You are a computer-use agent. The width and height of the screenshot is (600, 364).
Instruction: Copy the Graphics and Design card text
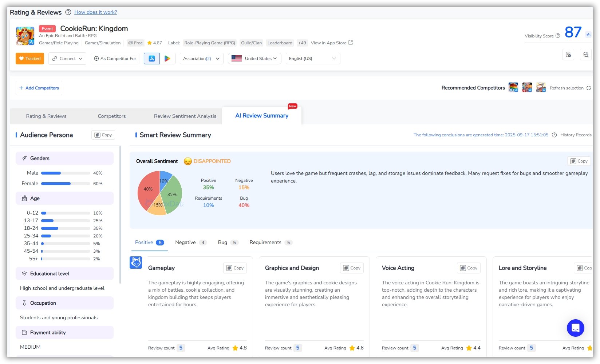[352, 268]
